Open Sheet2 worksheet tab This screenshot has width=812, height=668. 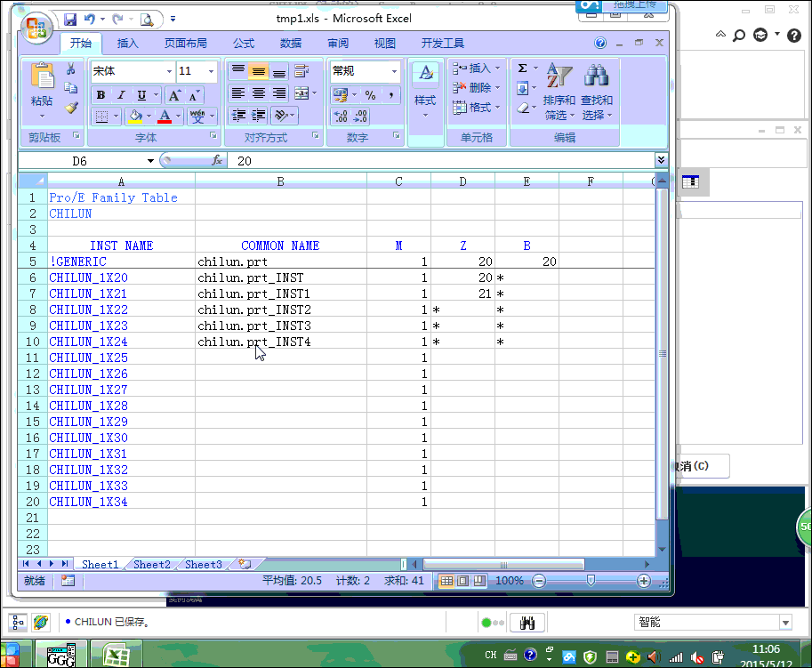[x=152, y=565]
